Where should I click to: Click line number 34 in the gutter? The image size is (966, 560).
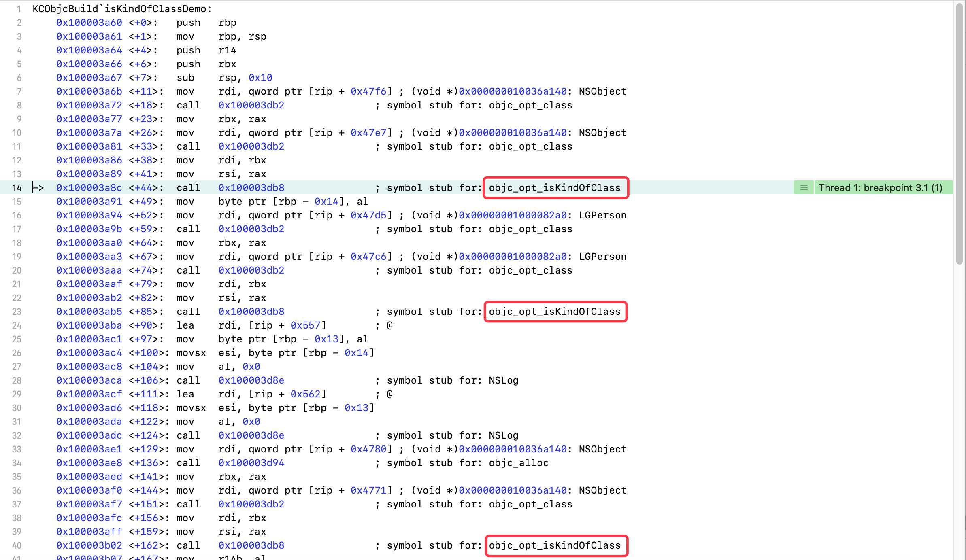pyautogui.click(x=17, y=463)
